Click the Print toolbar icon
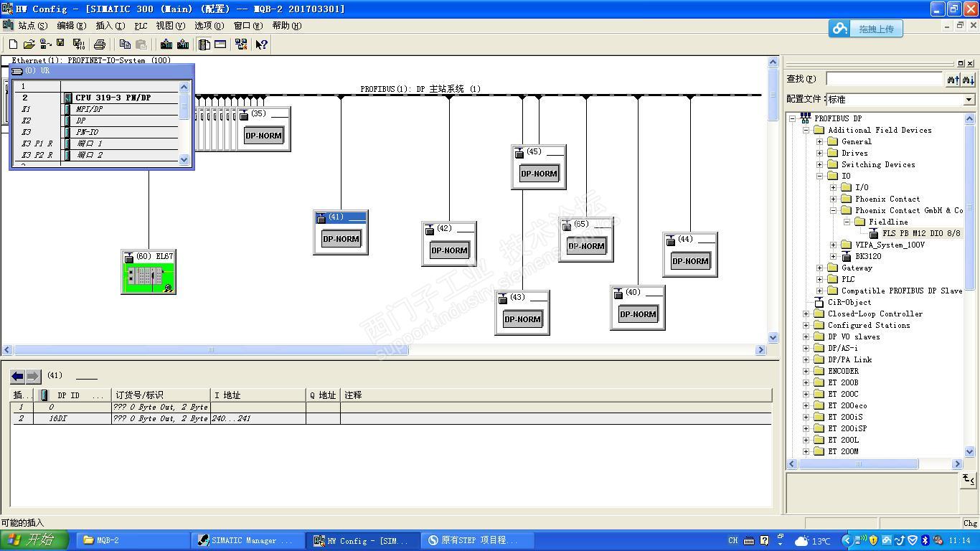This screenshot has width=980, height=551. [100, 44]
